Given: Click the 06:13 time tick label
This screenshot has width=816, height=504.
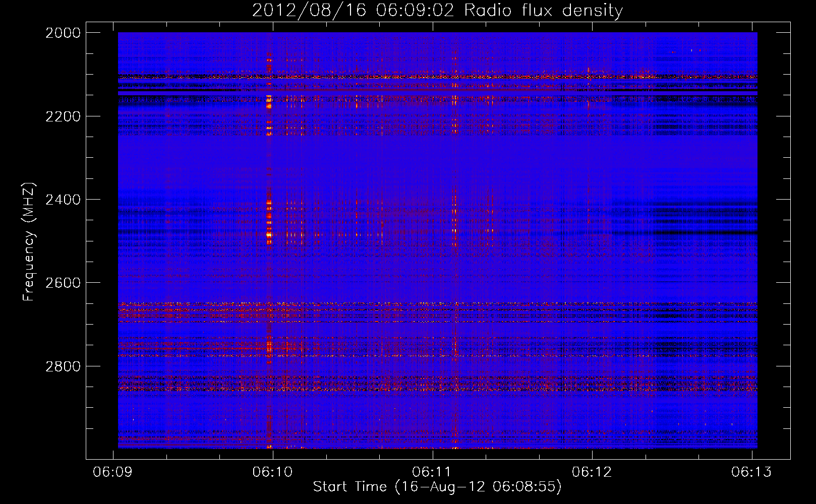Looking at the screenshot, I should point(752,472).
